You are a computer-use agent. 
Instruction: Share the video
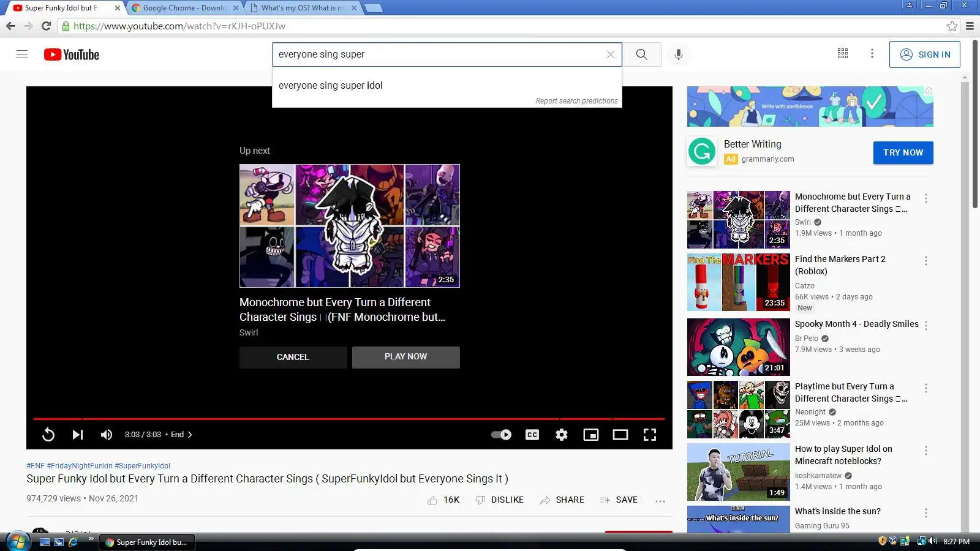click(562, 500)
